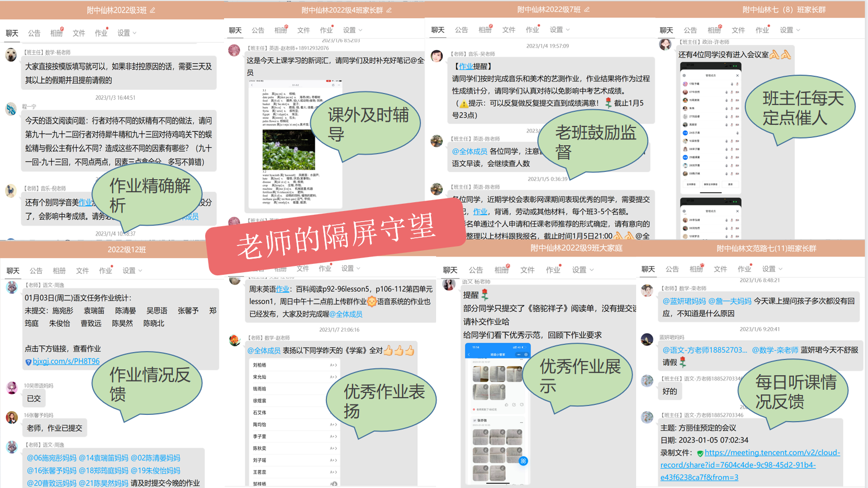Open 程一宁's avatar in the 3班 chat

[x=11, y=109]
